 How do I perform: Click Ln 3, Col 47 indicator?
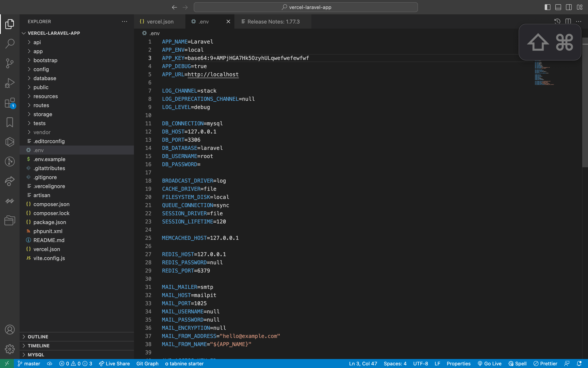363,364
